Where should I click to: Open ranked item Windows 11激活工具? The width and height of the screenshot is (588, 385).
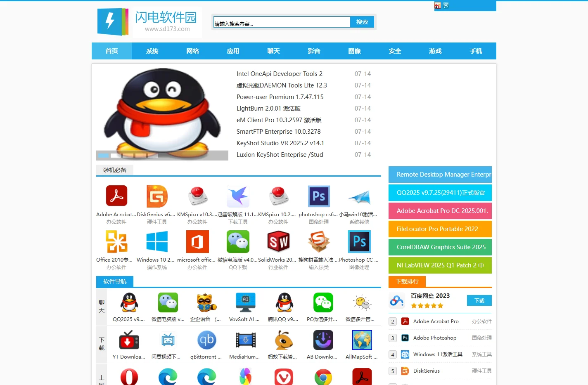click(438, 354)
